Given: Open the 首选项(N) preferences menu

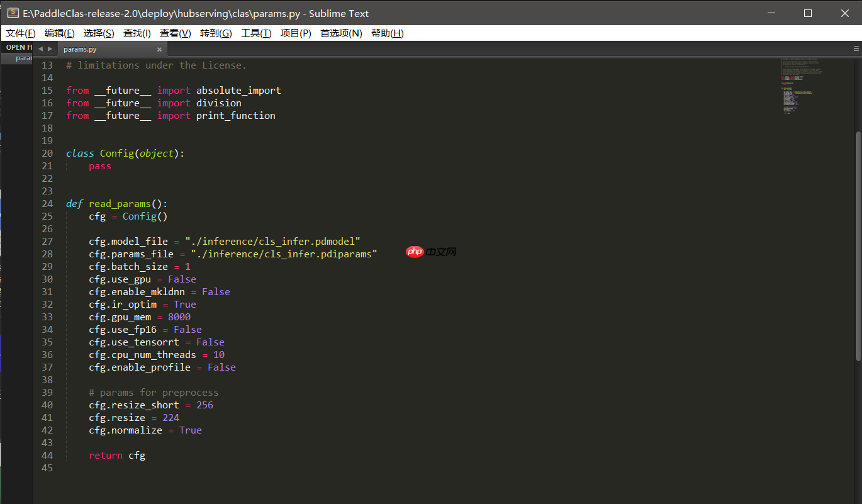Looking at the screenshot, I should click(x=340, y=33).
